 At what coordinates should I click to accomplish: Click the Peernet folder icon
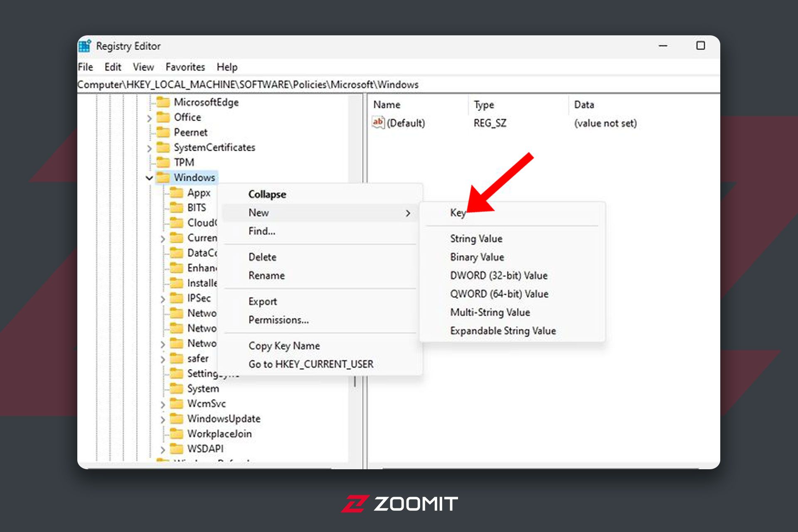click(x=163, y=132)
